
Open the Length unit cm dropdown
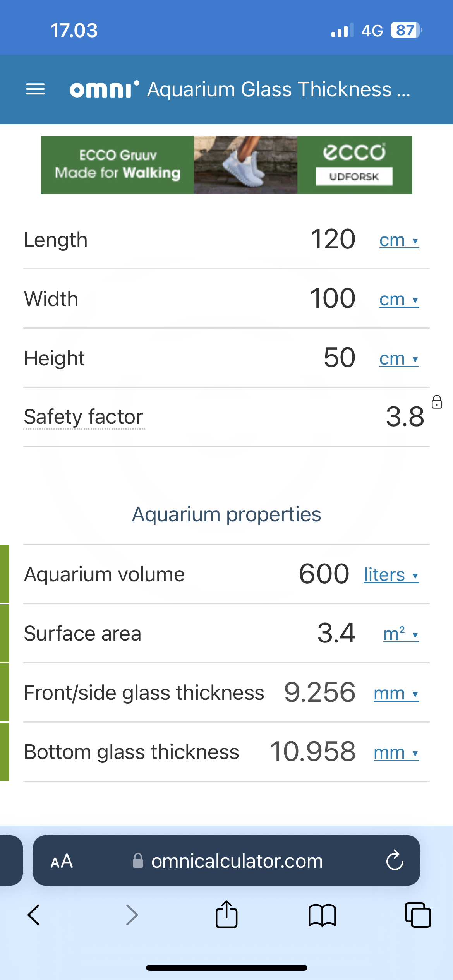click(x=399, y=240)
